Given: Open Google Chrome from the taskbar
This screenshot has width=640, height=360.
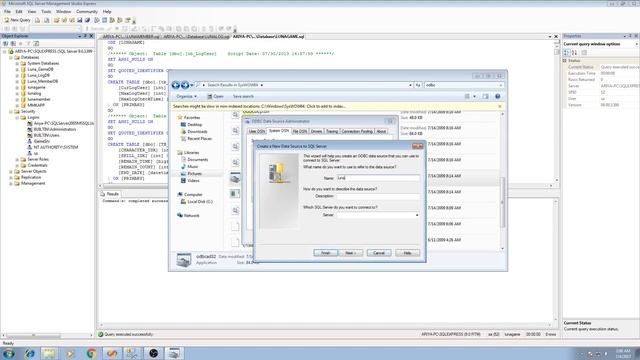Looking at the screenshot, I should click(x=91, y=353).
